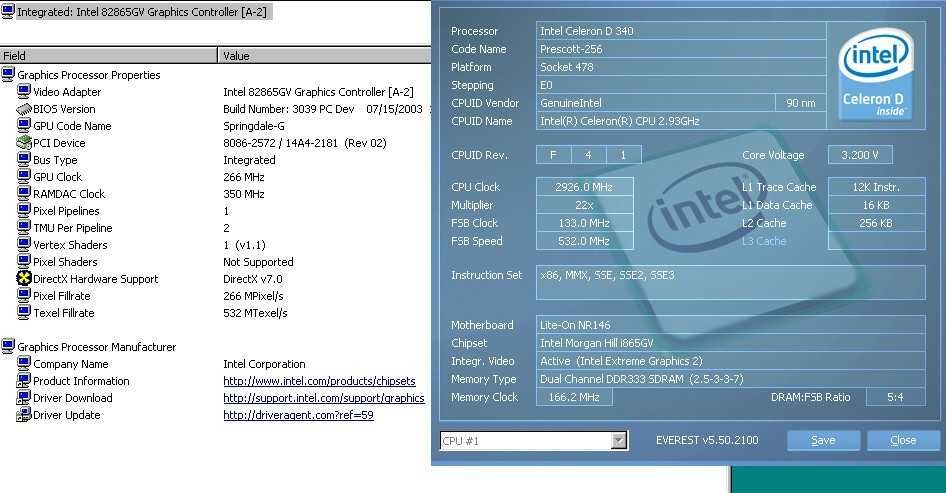
Task: Open the CPU #1 selector dropdown
Action: (618, 441)
